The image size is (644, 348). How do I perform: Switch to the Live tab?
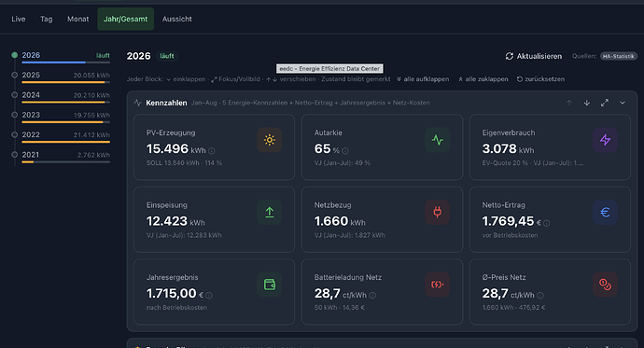point(19,19)
